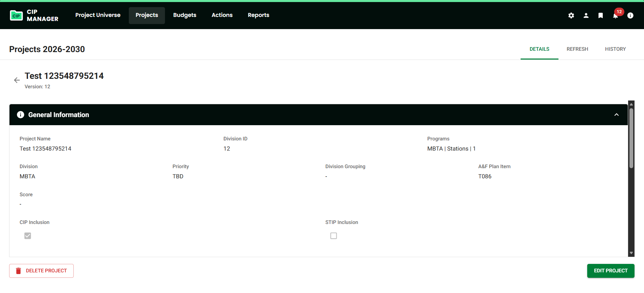Open notifications bell with 12 badge

pos(615,16)
